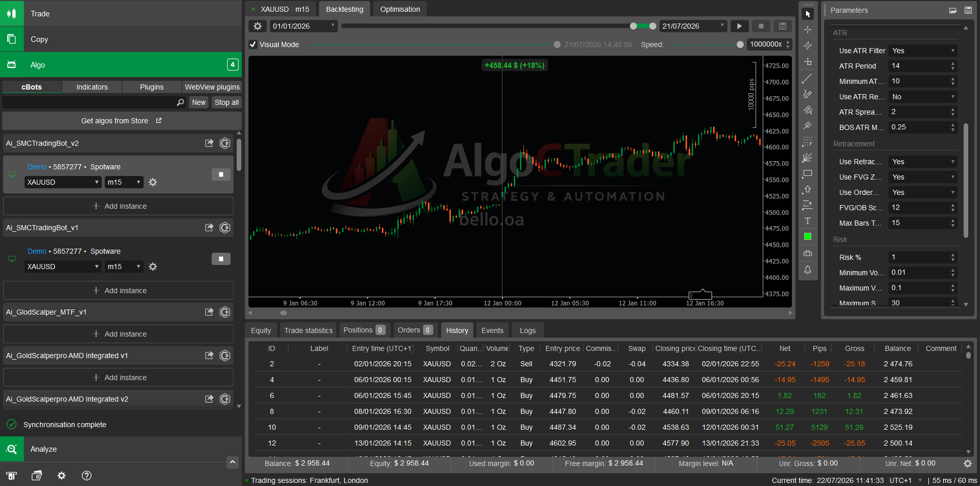Select the trend line drawing tool
The height and width of the screenshot is (486, 980).
point(808,78)
